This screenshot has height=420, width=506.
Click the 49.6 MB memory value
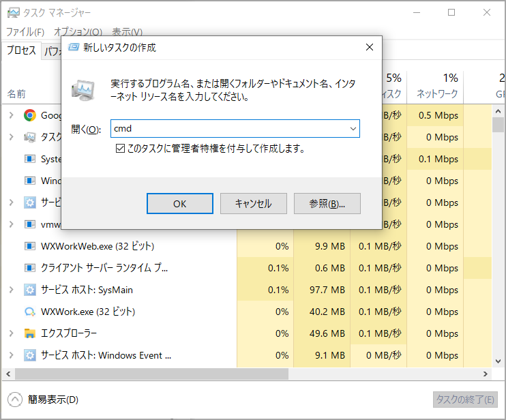pos(327,333)
